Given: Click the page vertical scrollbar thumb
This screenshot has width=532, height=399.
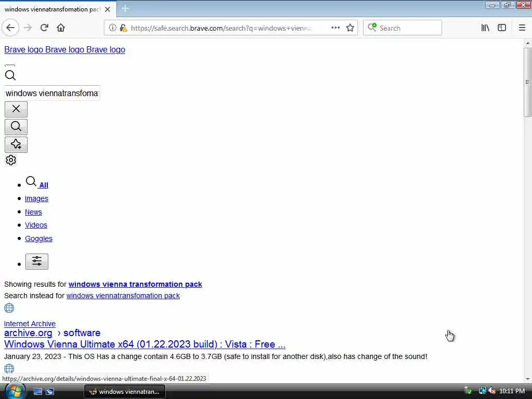Looking at the screenshot, I should pos(527,83).
